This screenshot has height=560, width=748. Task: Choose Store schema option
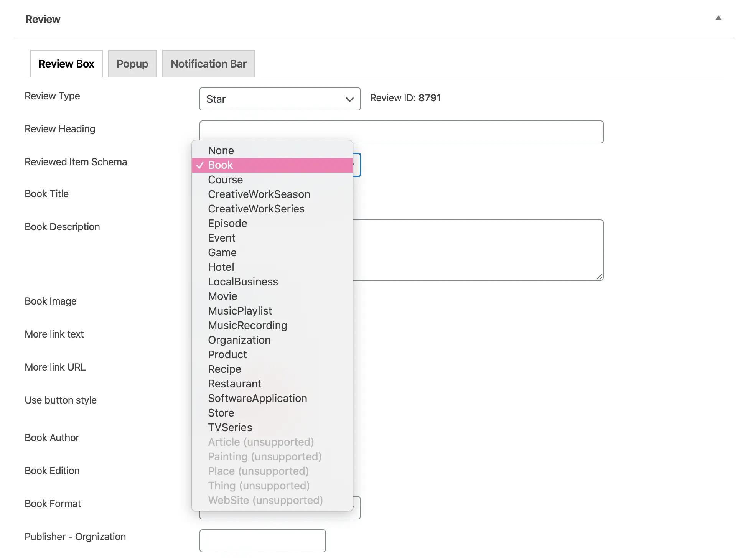pyautogui.click(x=272, y=413)
